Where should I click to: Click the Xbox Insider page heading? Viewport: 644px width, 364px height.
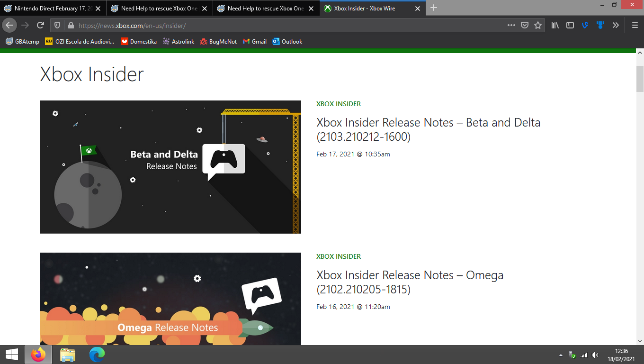[x=92, y=74]
